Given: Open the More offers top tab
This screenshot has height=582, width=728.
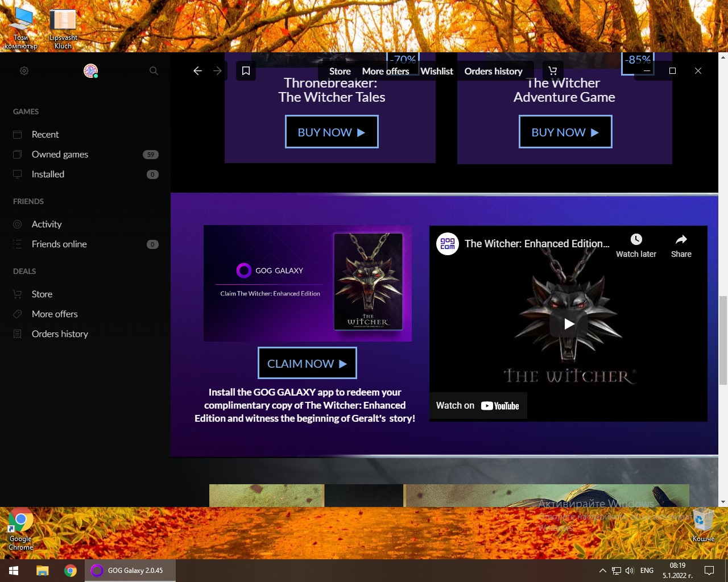Looking at the screenshot, I should (x=386, y=71).
